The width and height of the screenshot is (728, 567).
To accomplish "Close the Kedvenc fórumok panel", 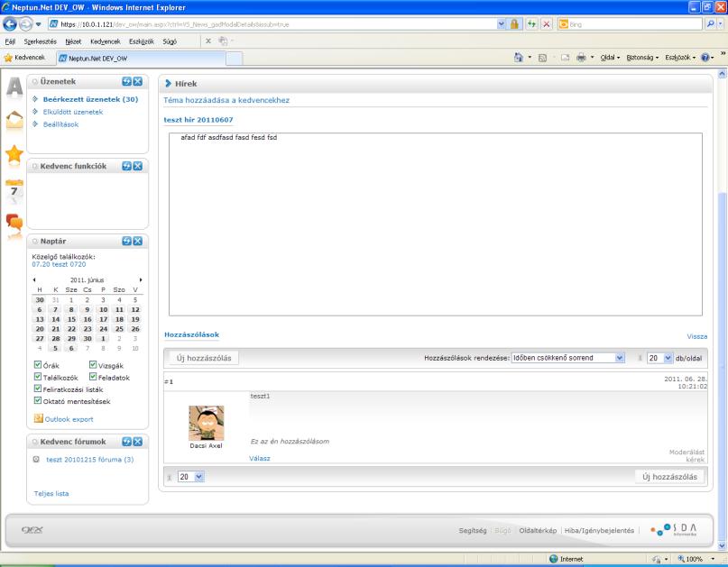I will (138, 442).
